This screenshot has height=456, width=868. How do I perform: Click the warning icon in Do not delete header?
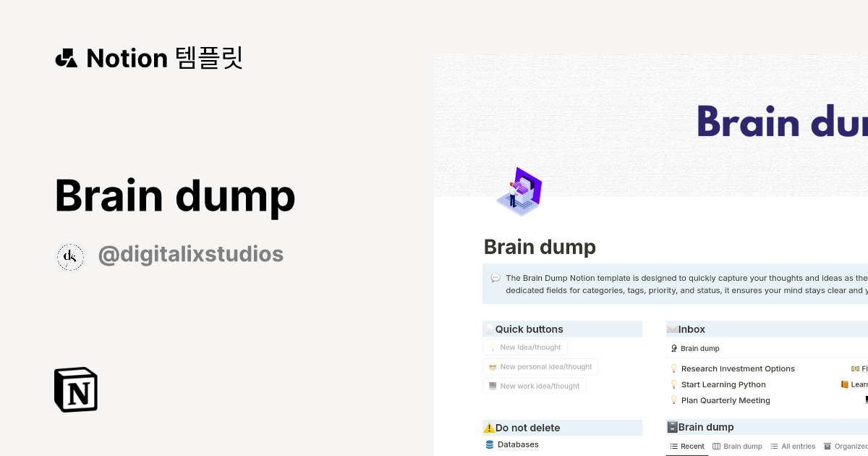coord(490,428)
